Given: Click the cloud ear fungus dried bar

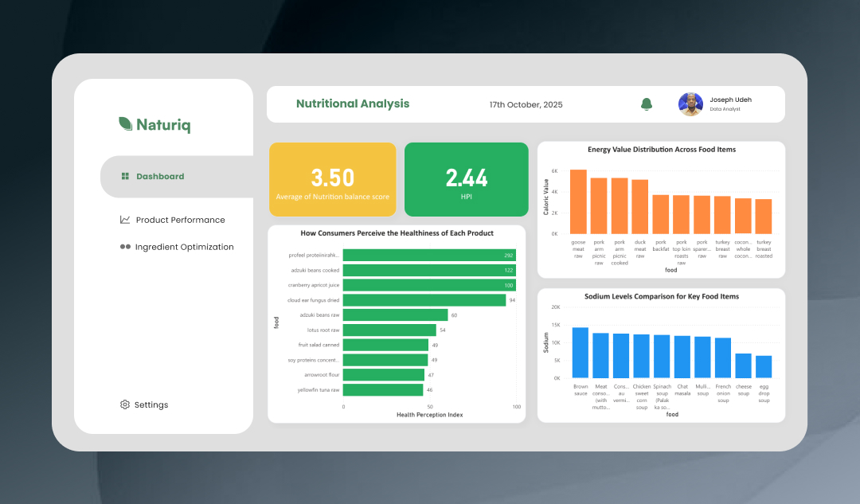Looking at the screenshot, I should [x=424, y=300].
